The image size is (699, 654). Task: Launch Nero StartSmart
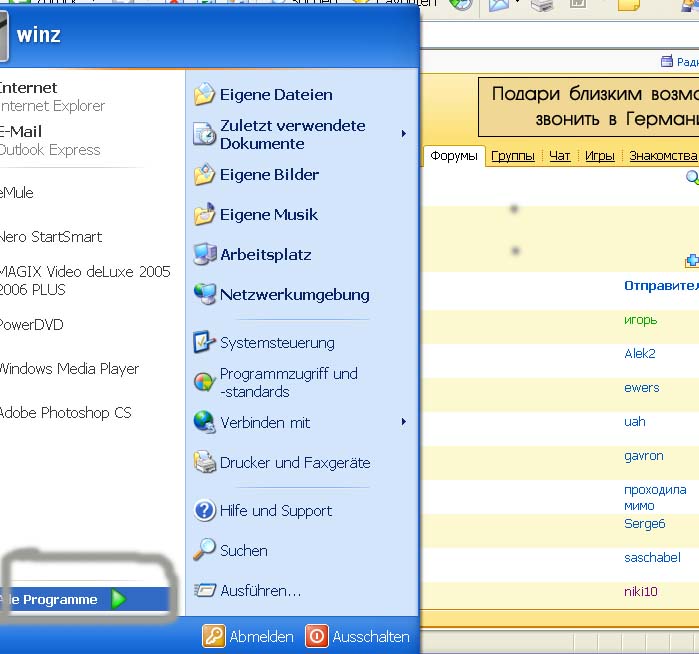click(x=51, y=237)
